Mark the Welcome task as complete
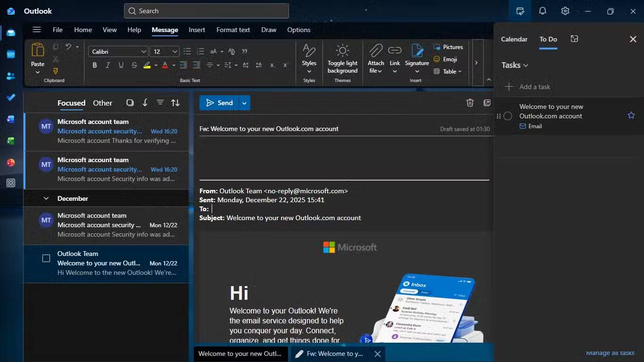 (508, 116)
